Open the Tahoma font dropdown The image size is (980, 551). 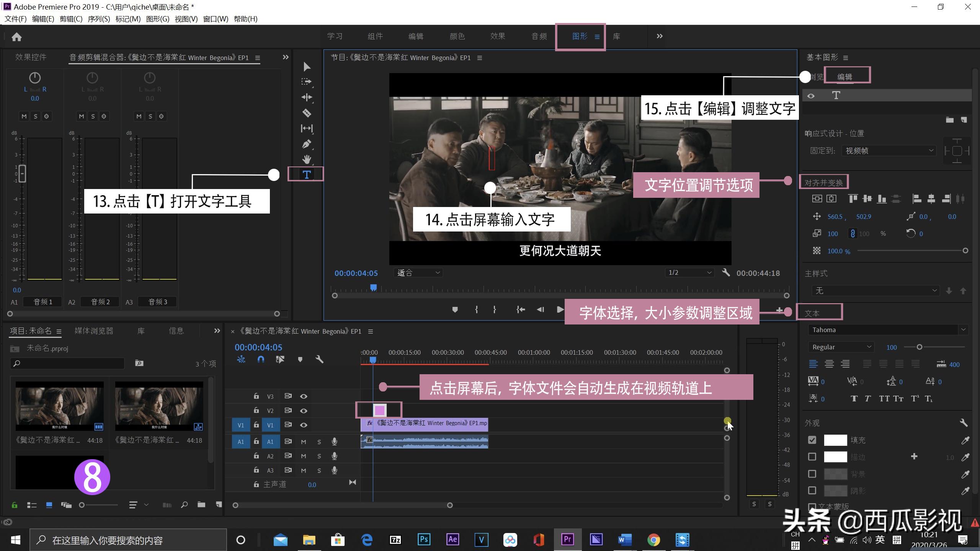(887, 329)
